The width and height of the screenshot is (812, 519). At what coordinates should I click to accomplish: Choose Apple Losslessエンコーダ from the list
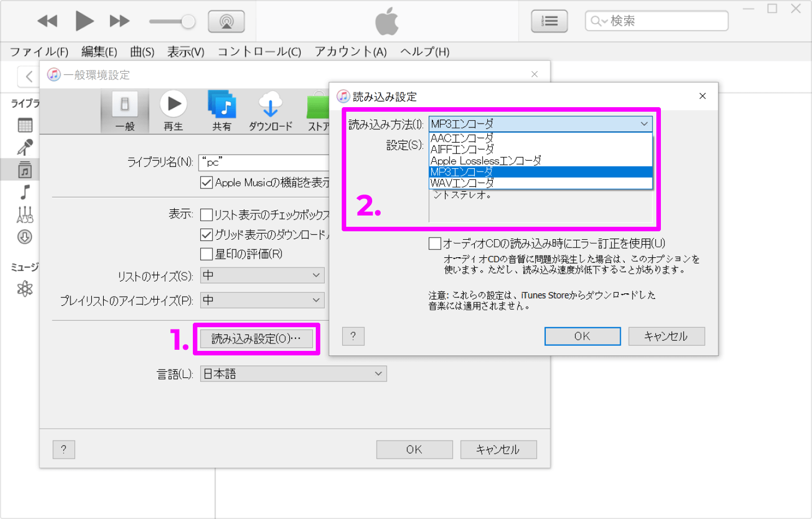[x=541, y=161]
